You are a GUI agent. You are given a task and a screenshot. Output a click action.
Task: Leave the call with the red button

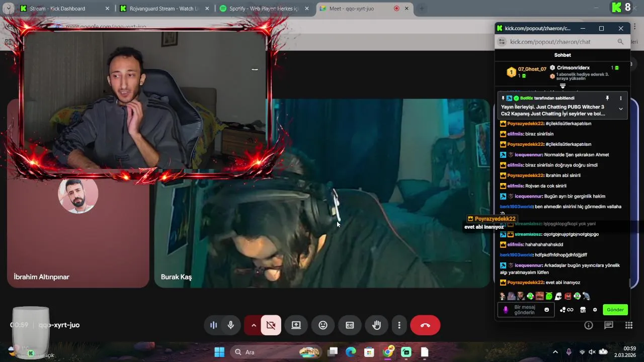pyautogui.click(x=425, y=325)
